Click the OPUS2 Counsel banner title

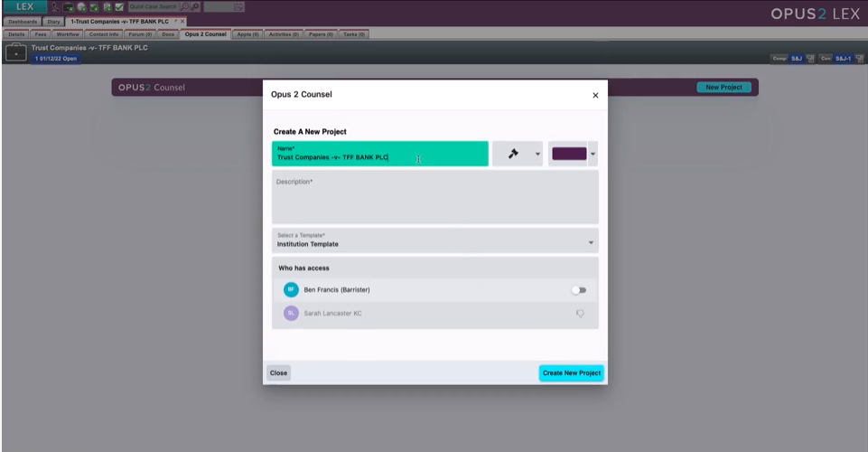click(x=151, y=88)
